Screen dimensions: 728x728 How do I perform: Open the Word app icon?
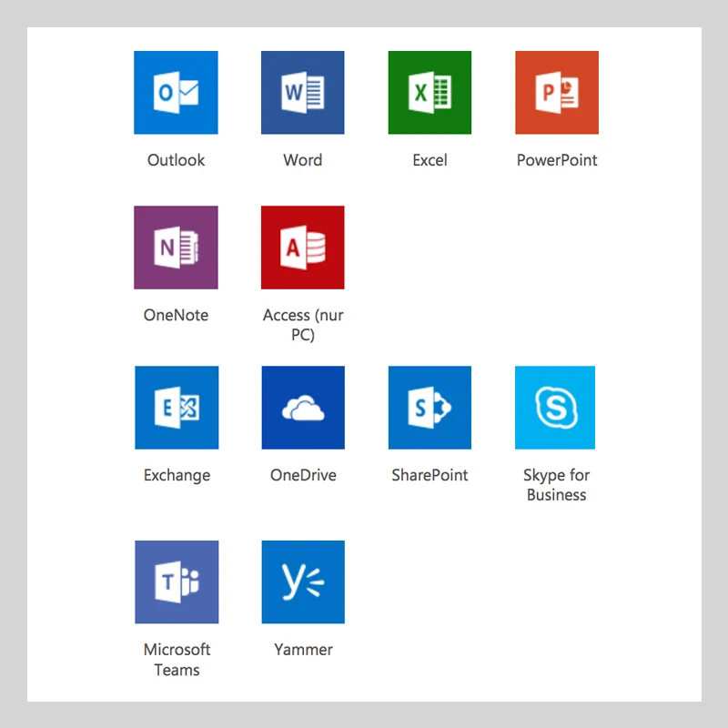coord(303,93)
